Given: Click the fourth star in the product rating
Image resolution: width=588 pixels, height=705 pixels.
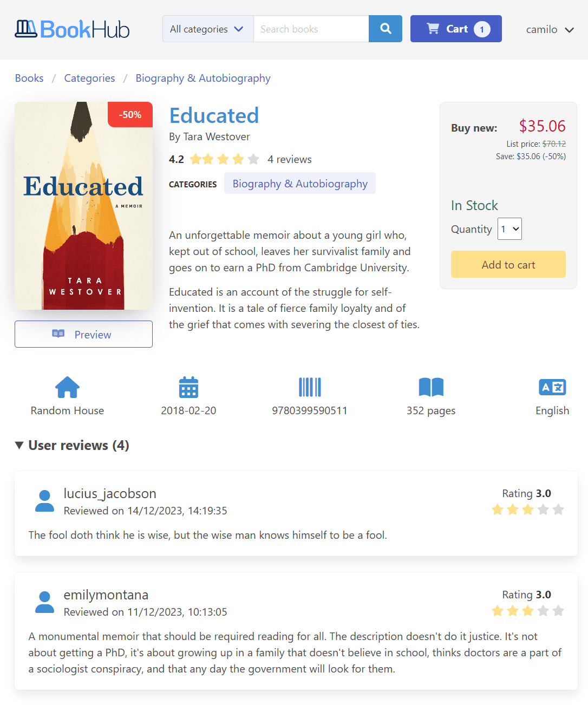Looking at the screenshot, I should [239, 159].
